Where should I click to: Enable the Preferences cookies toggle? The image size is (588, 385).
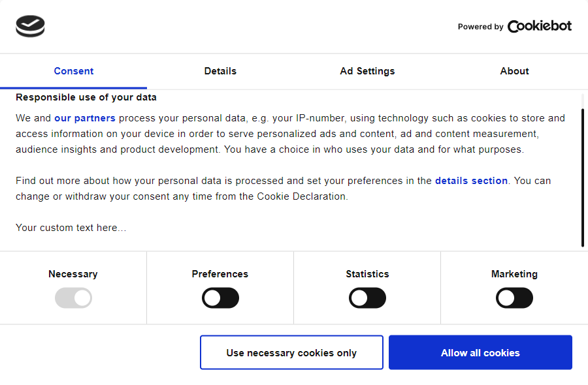[220, 298]
